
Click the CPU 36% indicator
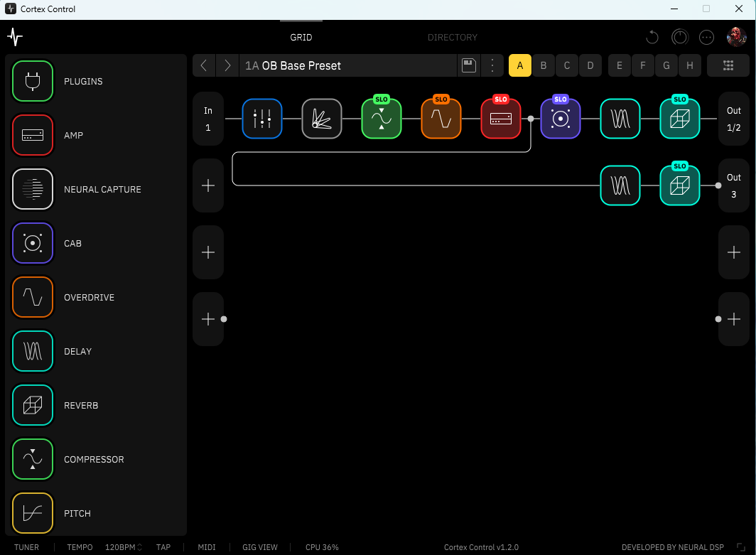tap(322, 547)
